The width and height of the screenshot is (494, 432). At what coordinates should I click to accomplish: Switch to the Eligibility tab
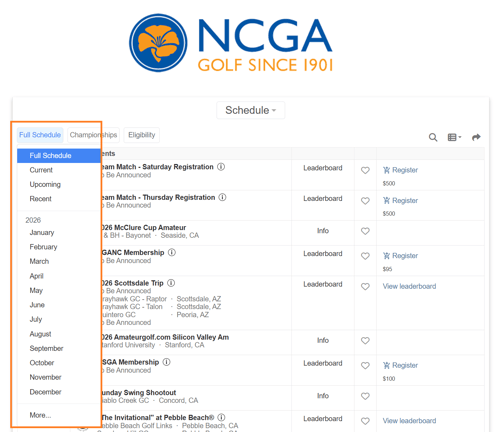(142, 135)
